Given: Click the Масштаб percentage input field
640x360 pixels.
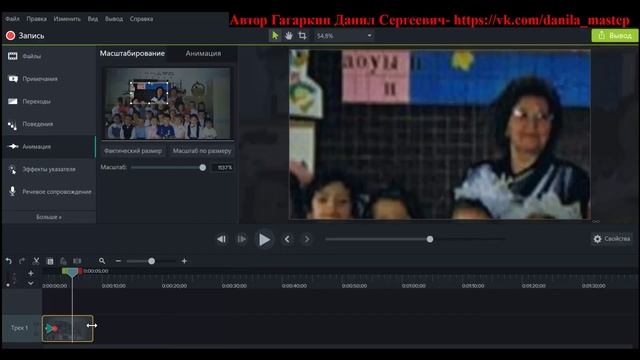Looking at the screenshot, I should pyautogui.click(x=223, y=168).
